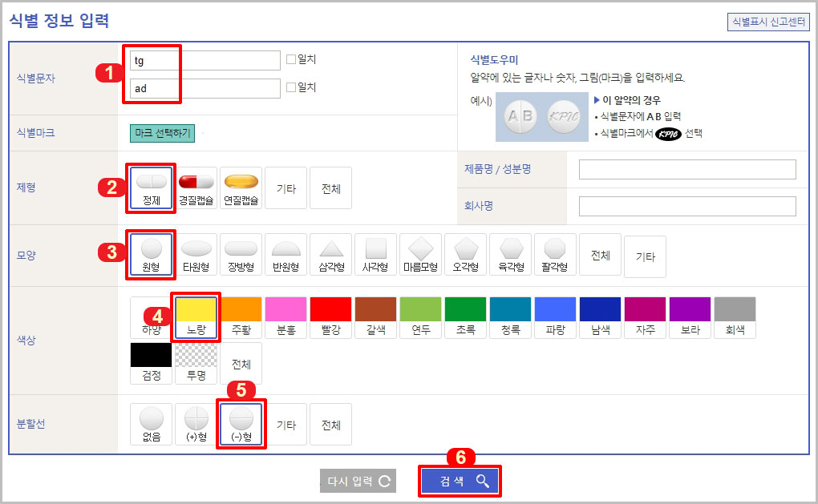Choose the (+)형 cross score line icon
The image size is (818, 504).
(196, 424)
